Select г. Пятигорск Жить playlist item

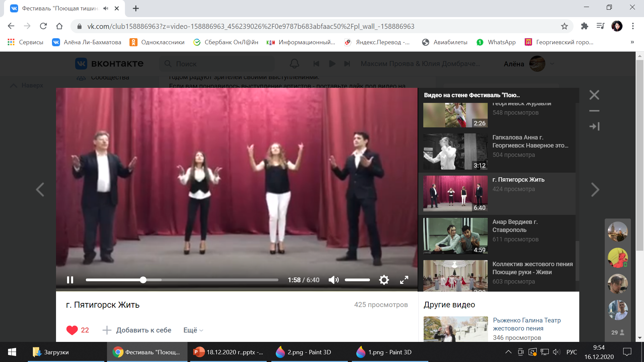(497, 194)
